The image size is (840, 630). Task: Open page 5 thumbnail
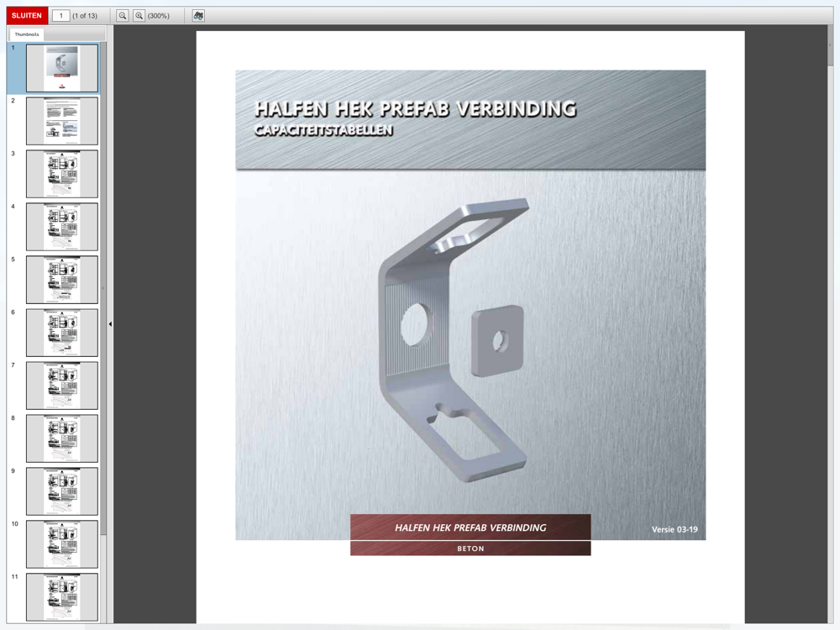pos(62,280)
